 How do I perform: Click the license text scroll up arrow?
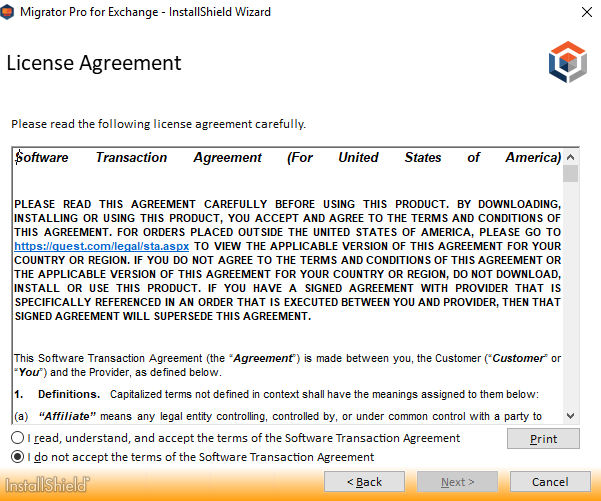570,157
